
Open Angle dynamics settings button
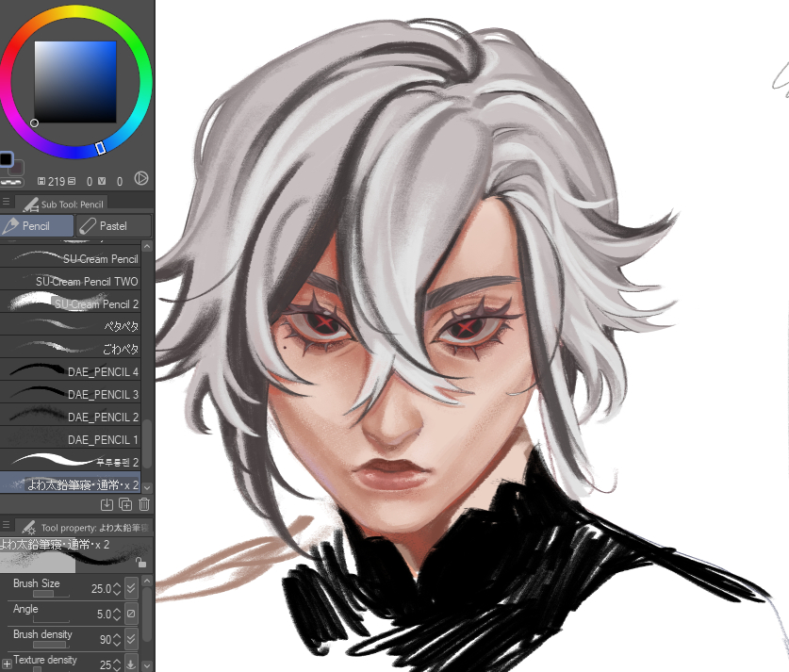pyautogui.click(x=131, y=615)
